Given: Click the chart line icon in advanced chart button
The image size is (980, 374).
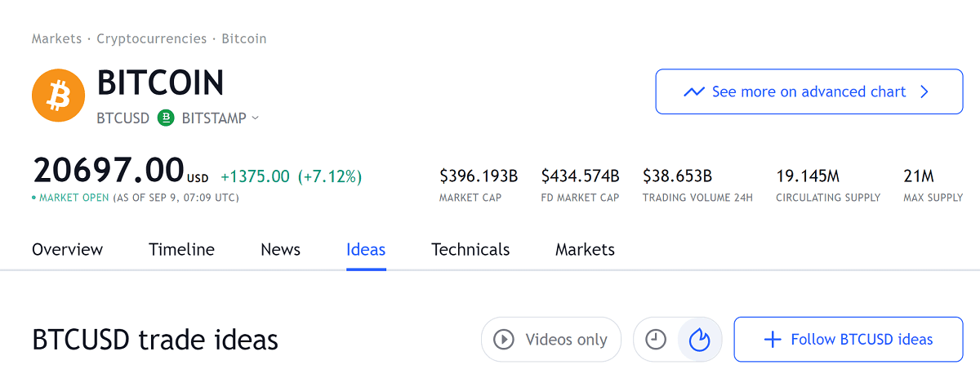Looking at the screenshot, I should tap(694, 92).
